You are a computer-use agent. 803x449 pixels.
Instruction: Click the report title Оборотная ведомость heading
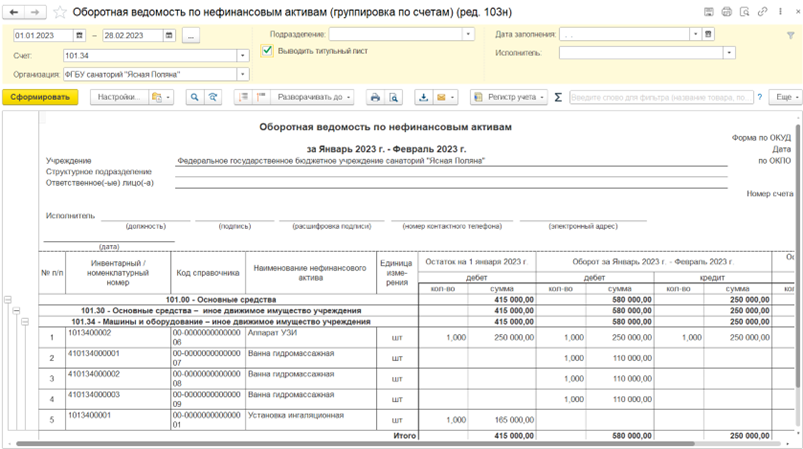(385, 127)
